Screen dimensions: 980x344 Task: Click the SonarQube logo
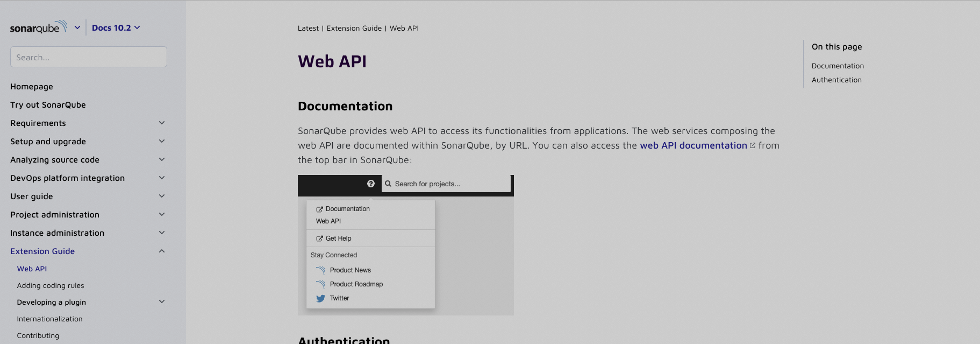[x=38, y=27]
